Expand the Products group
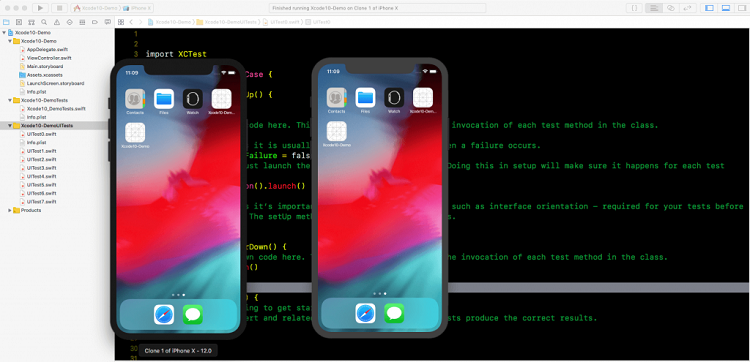Screen dimensions: 750x362 tap(10, 210)
